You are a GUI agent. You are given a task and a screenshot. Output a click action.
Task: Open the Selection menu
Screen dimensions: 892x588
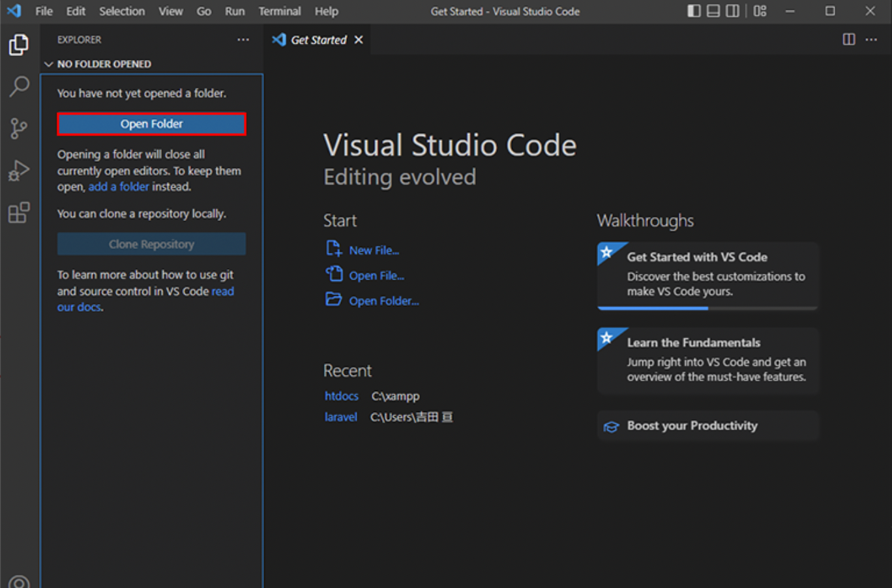point(122,11)
